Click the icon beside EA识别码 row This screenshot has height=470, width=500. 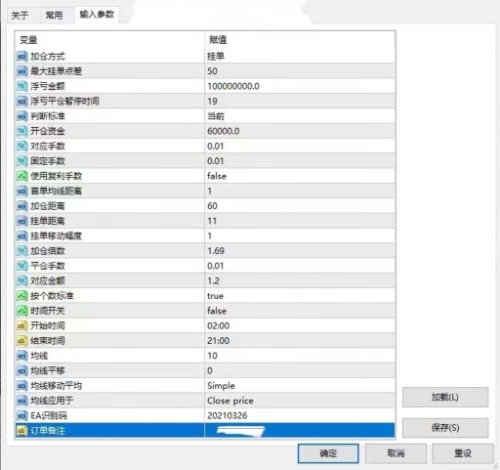pos(22,415)
